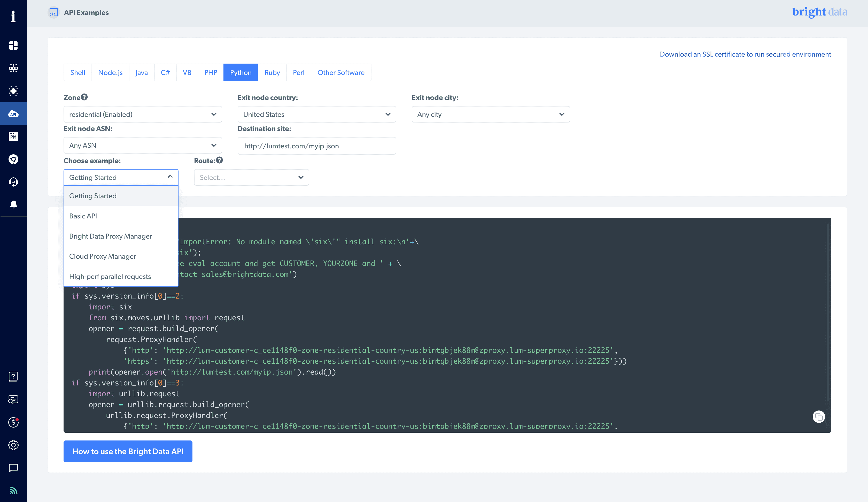This screenshot has width=868, height=502.
Task: Open the proxy zones network icon
Action: 13,68
